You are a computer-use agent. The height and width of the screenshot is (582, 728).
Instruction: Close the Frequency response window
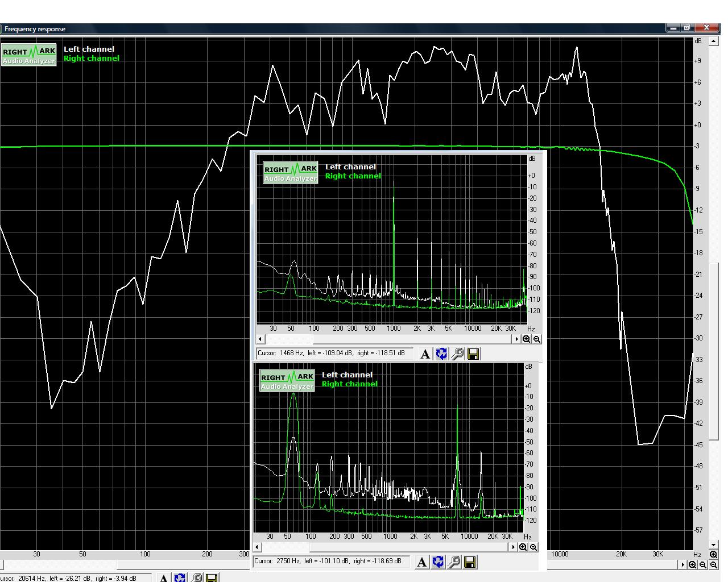coord(707,28)
